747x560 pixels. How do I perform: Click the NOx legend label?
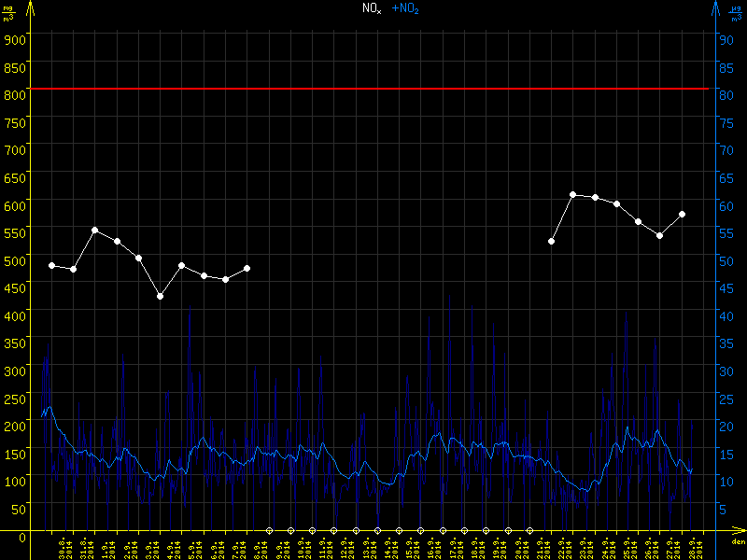(x=372, y=8)
